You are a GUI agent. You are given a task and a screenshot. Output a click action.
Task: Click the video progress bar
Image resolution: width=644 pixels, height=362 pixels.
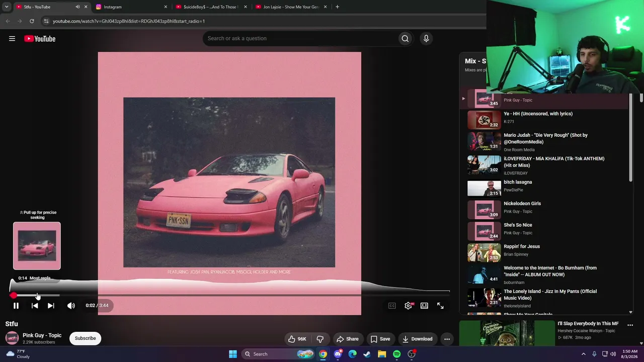229,295
